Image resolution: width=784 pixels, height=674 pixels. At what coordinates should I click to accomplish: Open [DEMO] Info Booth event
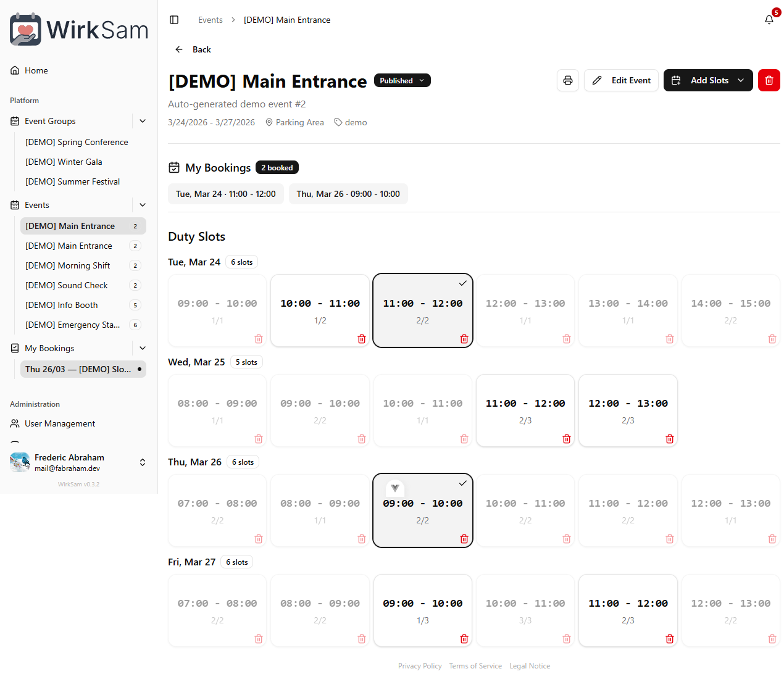(x=83, y=305)
